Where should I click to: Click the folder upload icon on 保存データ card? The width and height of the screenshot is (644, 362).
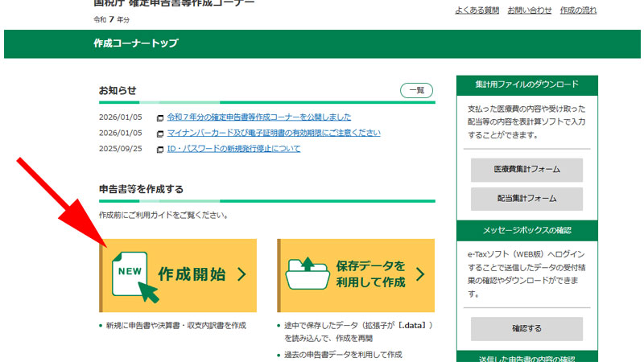308,274
